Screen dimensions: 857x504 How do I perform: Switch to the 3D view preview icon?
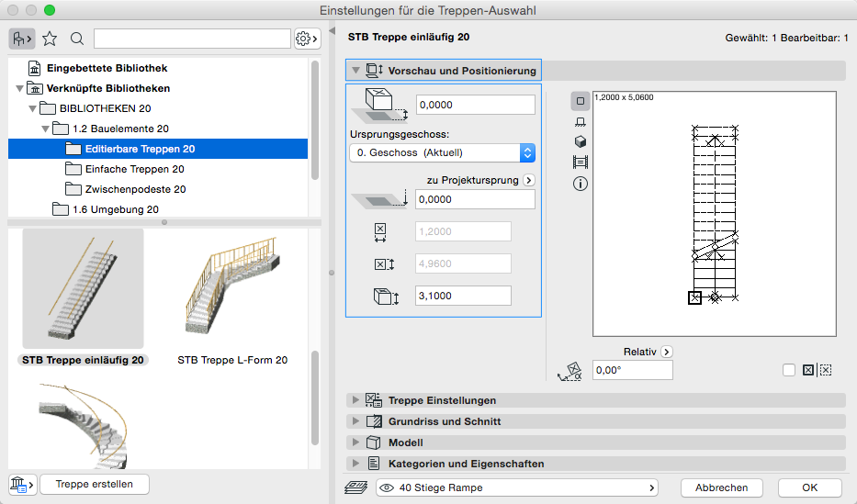pyautogui.click(x=581, y=141)
